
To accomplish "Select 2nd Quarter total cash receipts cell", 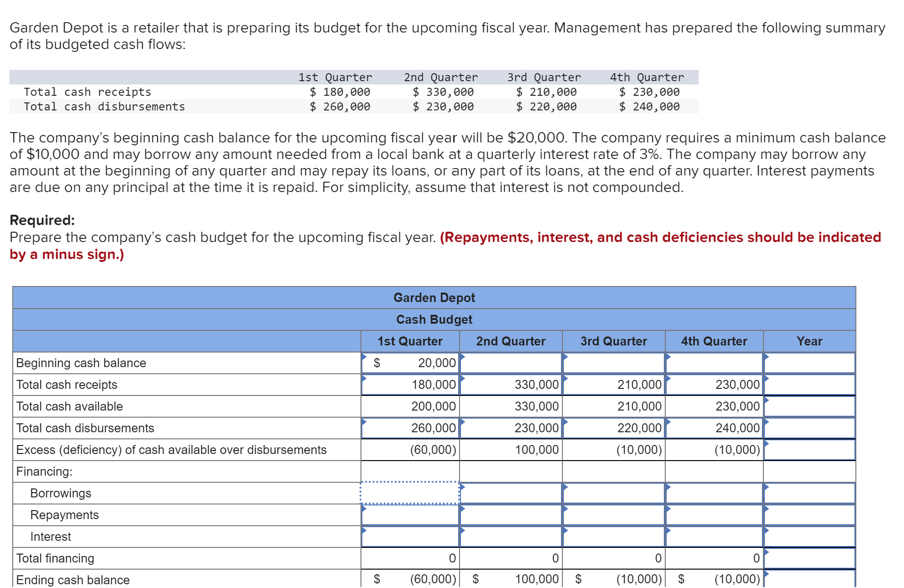I will tap(511, 385).
